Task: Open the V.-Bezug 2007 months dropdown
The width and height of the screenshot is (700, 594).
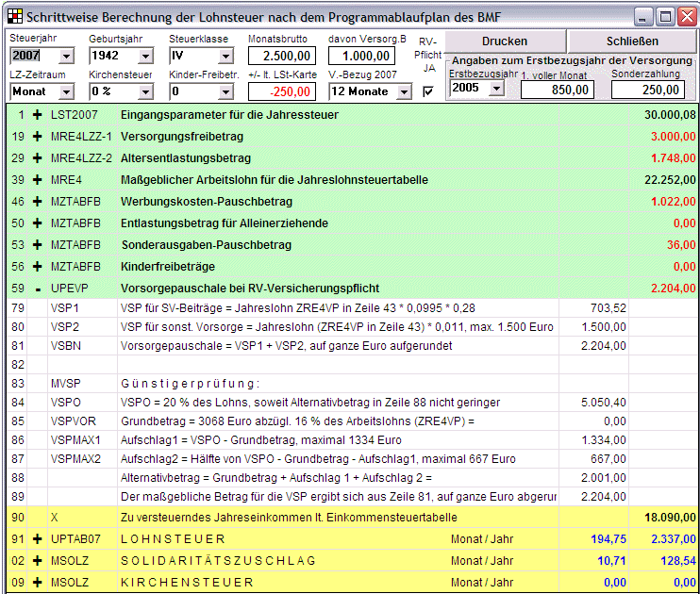Action: click(x=404, y=91)
